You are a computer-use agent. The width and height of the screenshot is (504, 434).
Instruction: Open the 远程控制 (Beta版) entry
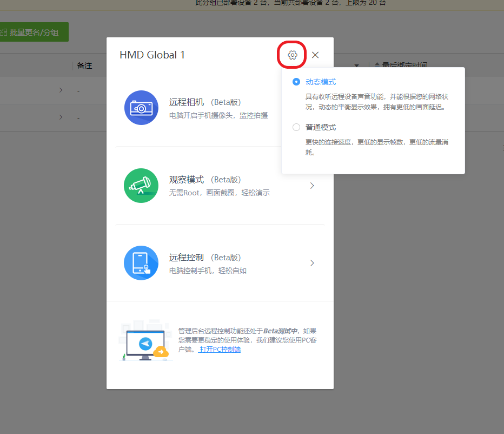pyautogui.click(x=220, y=263)
